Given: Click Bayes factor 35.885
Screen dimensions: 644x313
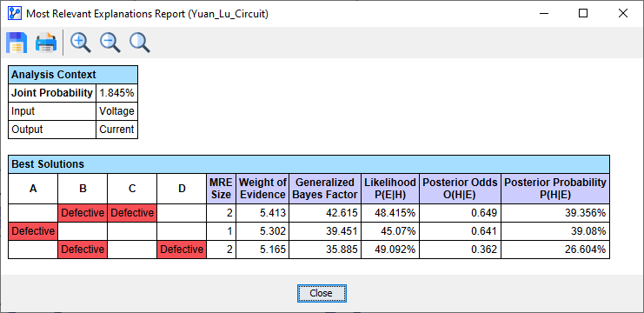Looking at the screenshot, I should click(x=325, y=250).
